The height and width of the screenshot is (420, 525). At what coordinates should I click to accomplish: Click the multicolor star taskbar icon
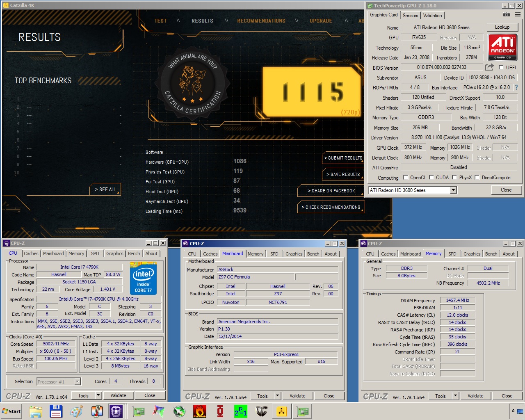pyautogui.click(x=159, y=411)
